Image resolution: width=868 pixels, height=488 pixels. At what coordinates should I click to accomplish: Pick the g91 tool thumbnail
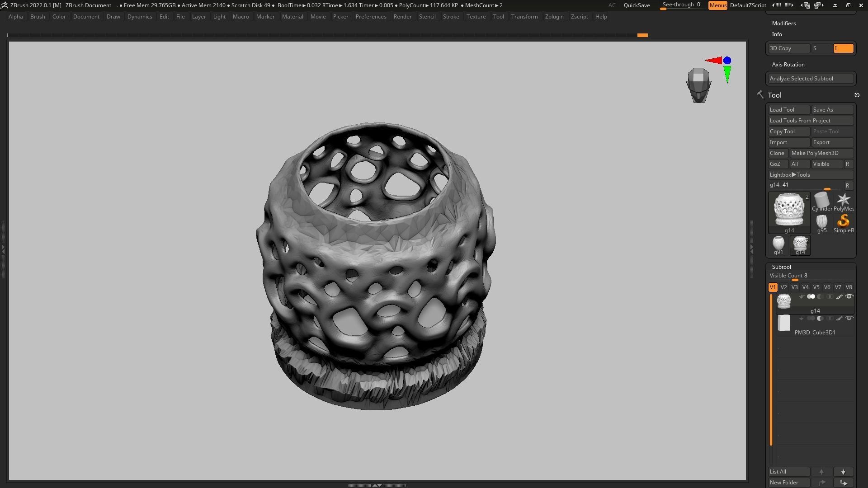(778, 244)
